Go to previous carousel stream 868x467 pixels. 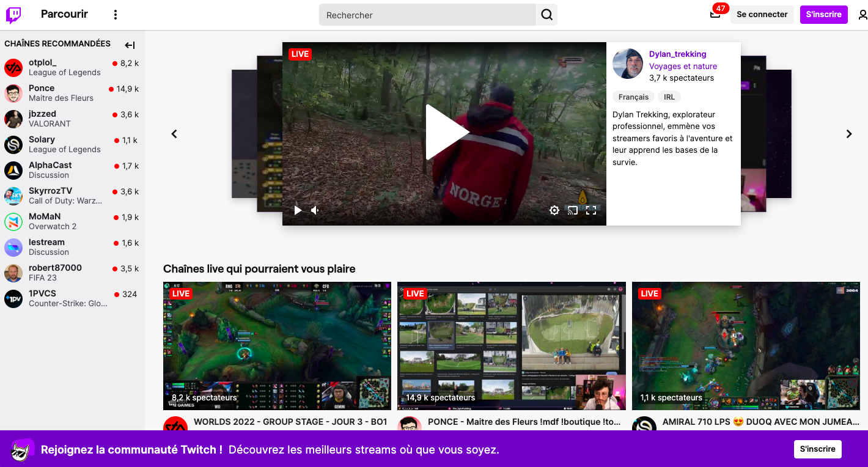tap(174, 134)
